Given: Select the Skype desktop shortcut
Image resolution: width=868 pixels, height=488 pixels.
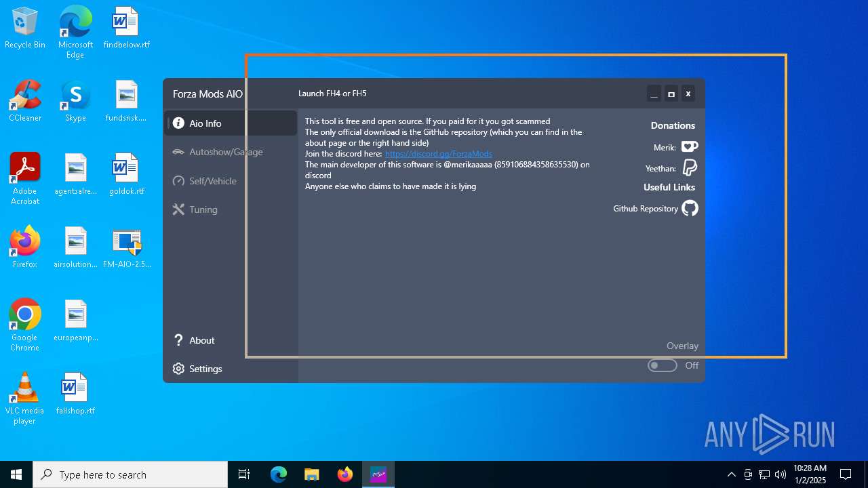Looking at the screenshot, I should pyautogui.click(x=75, y=101).
